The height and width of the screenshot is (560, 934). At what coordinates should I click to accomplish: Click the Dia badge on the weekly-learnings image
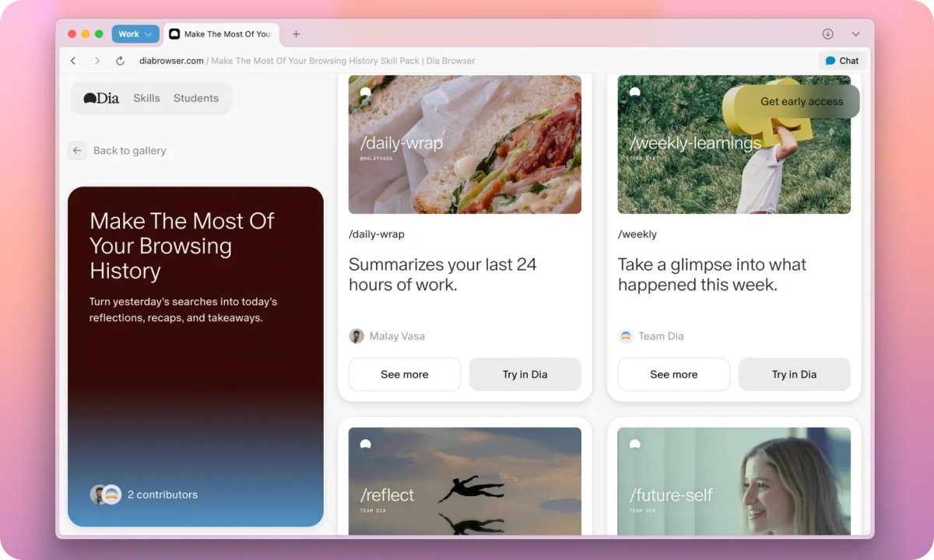tap(634, 93)
